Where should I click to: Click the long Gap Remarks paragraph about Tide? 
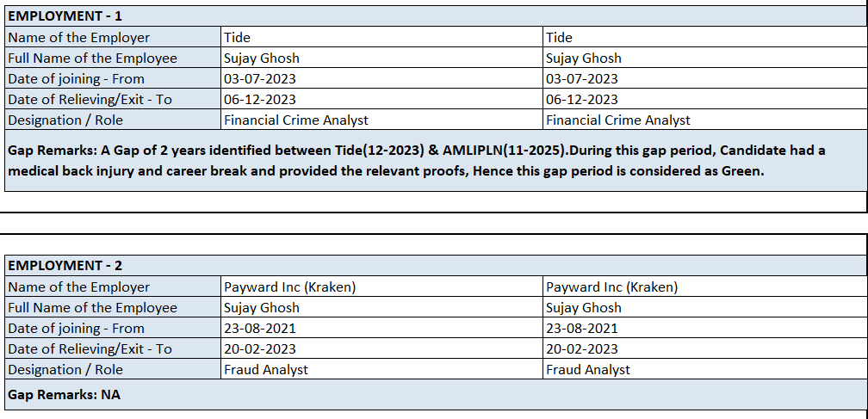coord(417,160)
